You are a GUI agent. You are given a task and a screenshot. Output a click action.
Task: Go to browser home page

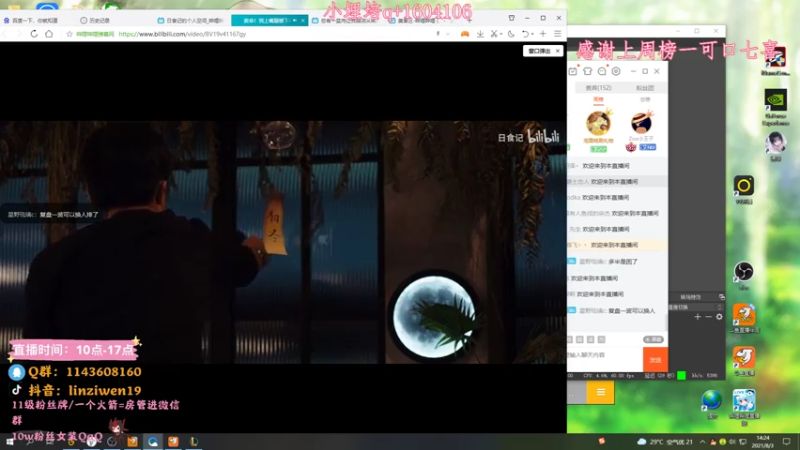pyautogui.click(x=49, y=34)
